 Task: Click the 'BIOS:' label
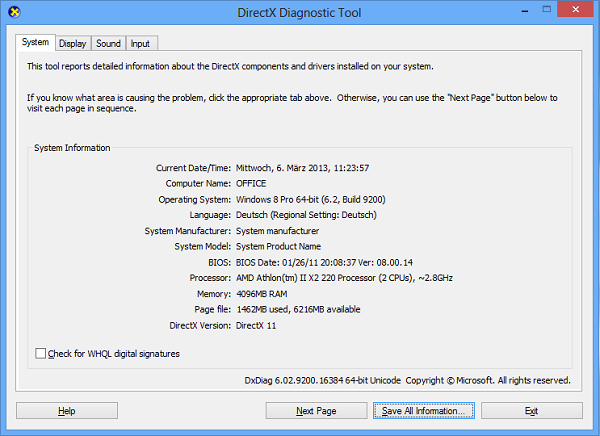220,263
